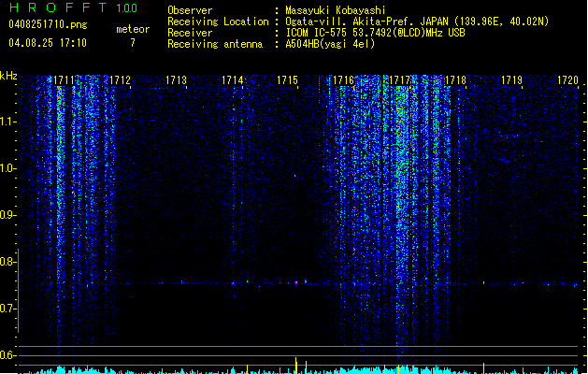Click the 1714 time marker

pos(232,80)
